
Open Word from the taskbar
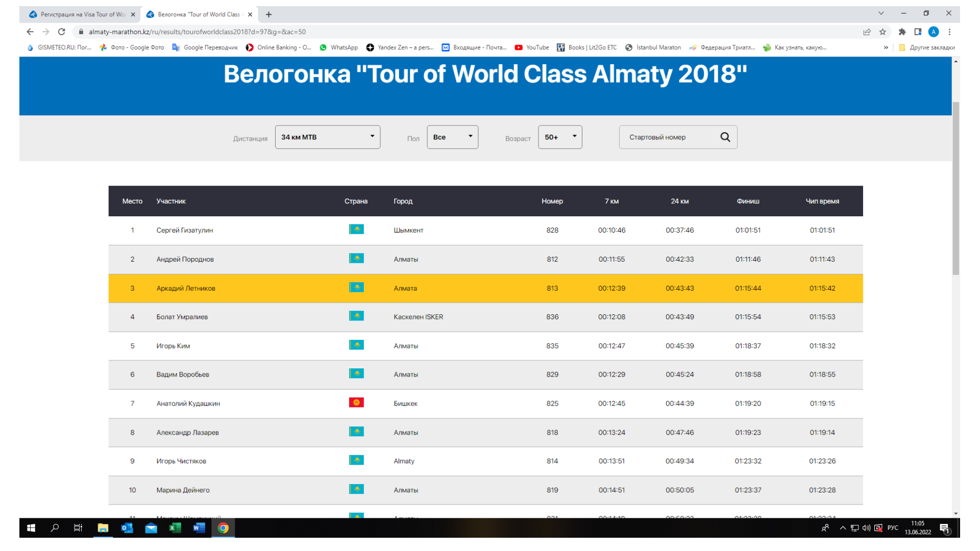(x=199, y=528)
